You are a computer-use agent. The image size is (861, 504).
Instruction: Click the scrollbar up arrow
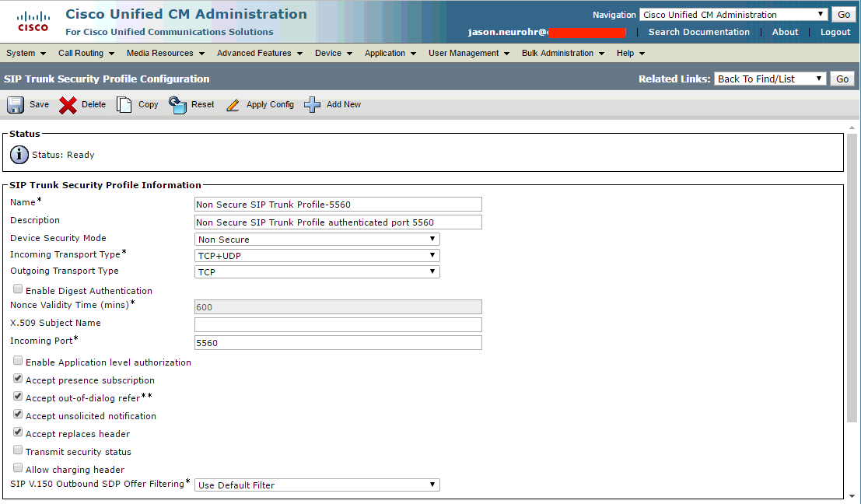click(x=852, y=128)
